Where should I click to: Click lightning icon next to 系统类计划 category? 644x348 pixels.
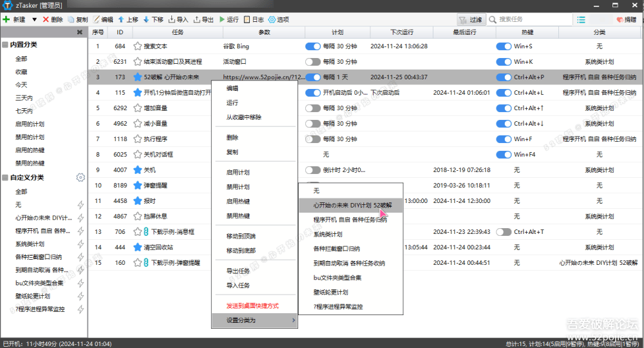click(81, 244)
